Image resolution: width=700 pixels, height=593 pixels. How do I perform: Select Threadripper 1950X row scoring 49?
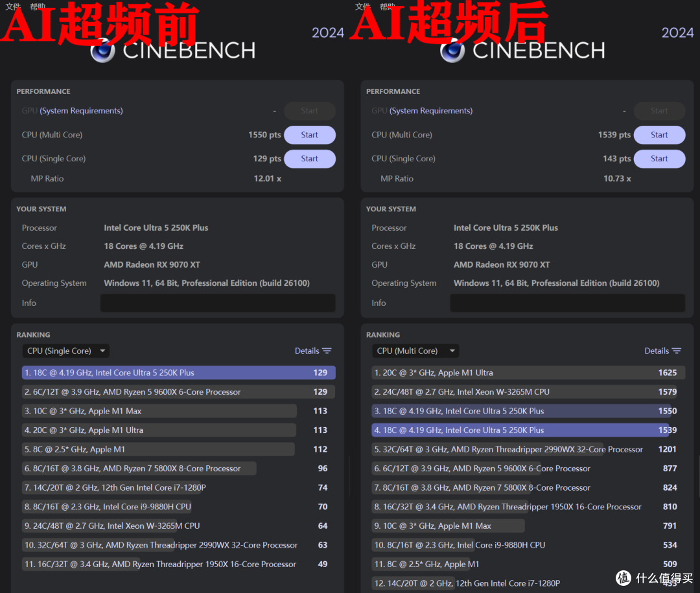[179, 564]
